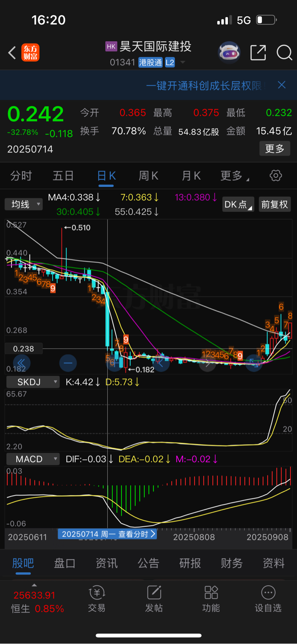Tap the stock code 01341

point(123,62)
